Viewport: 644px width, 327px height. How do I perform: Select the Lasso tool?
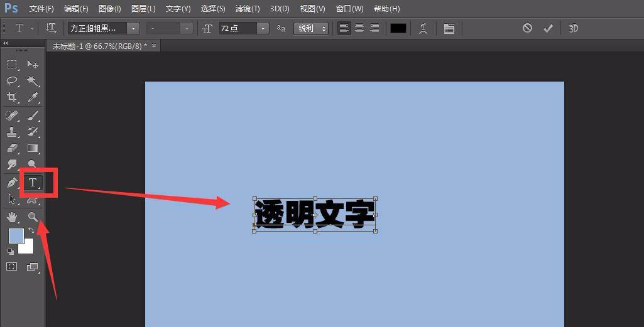coord(12,81)
